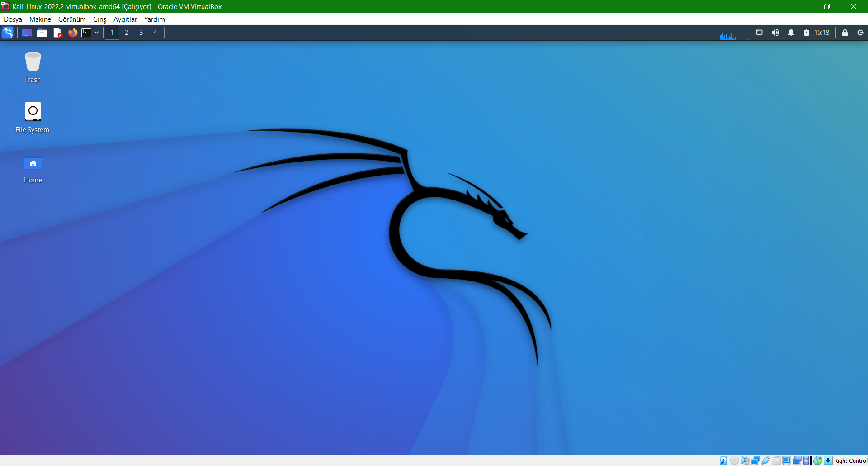Viewport: 868px width, 466px height.
Task: Click VirtualBox optical disk indicator
Action: (x=735, y=461)
